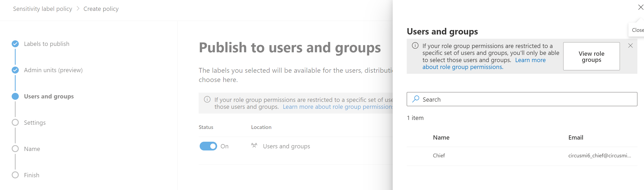Viewport: 644px width, 190px height.
Task: Click the Labels to publish completed step checkmark
Action: (15, 44)
